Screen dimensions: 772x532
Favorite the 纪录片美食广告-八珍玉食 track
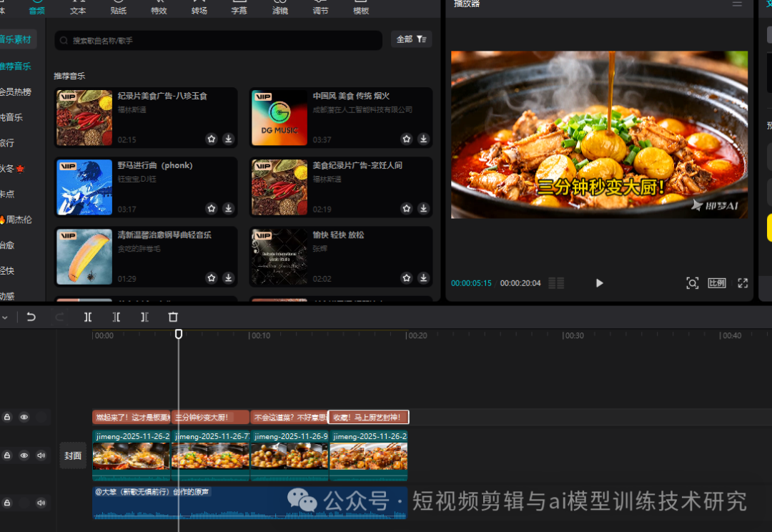(x=212, y=139)
